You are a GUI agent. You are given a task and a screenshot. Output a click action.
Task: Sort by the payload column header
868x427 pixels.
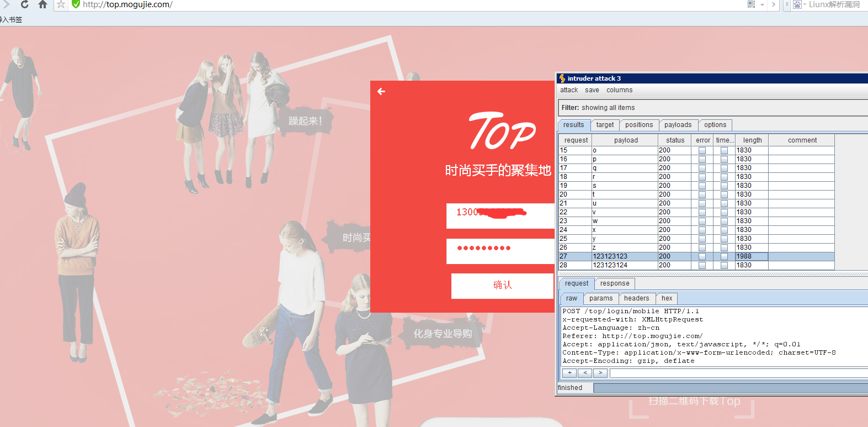(625, 140)
